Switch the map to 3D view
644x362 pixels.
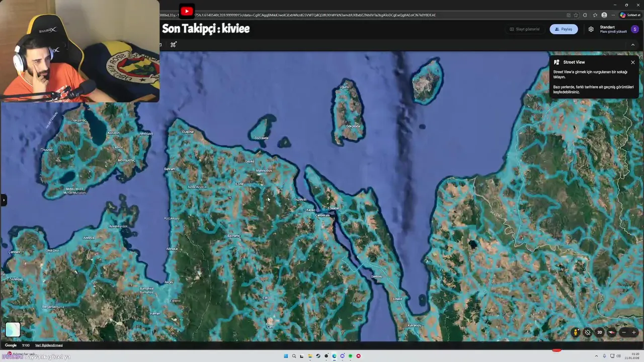(x=599, y=332)
